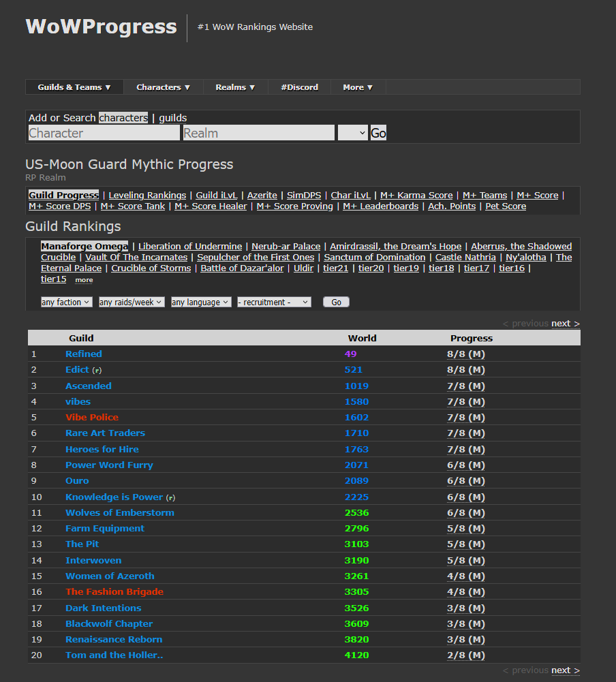Focus the Character name input field
The image size is (616, 682).
click(x=104, y=133)
